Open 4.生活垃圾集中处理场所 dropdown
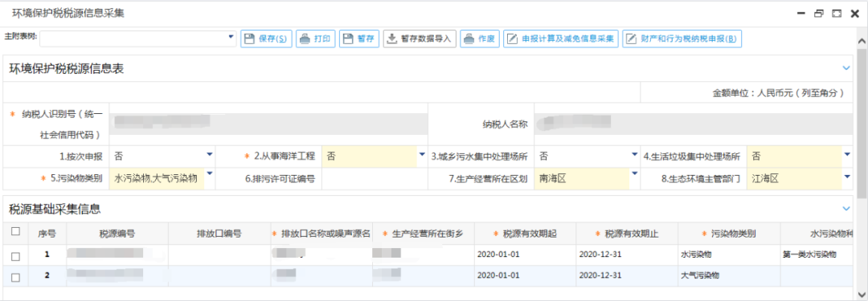Screen dimensions: 868x301 coord(847,155)
